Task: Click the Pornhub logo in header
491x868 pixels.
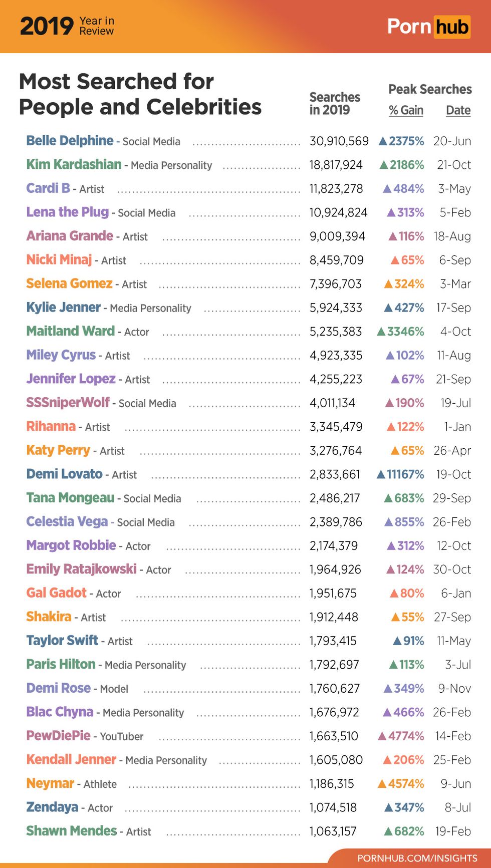Action: point(428,27)
